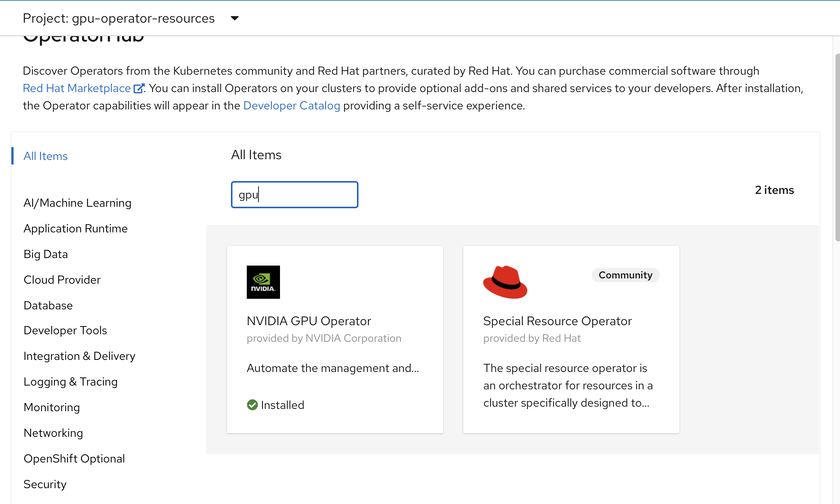Screen dimensions: 840x504
Task: Click the external link icon beside Marketplace
Action: click(x=138, y=88)
